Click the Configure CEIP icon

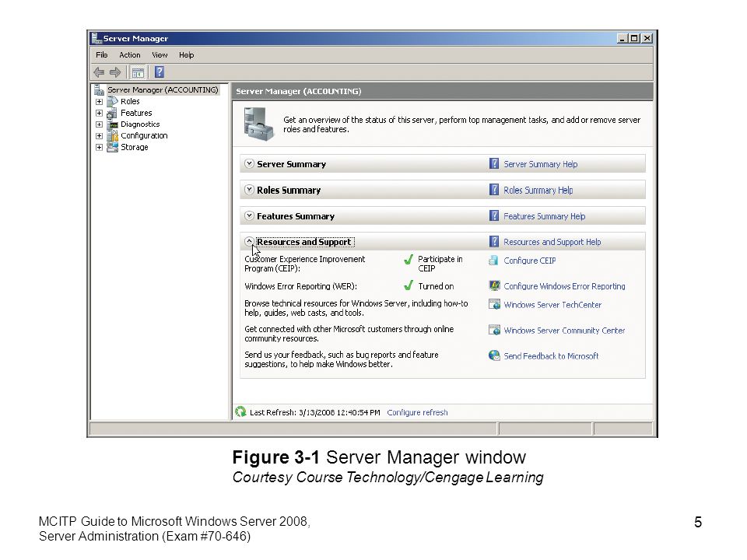coord(493,261)
